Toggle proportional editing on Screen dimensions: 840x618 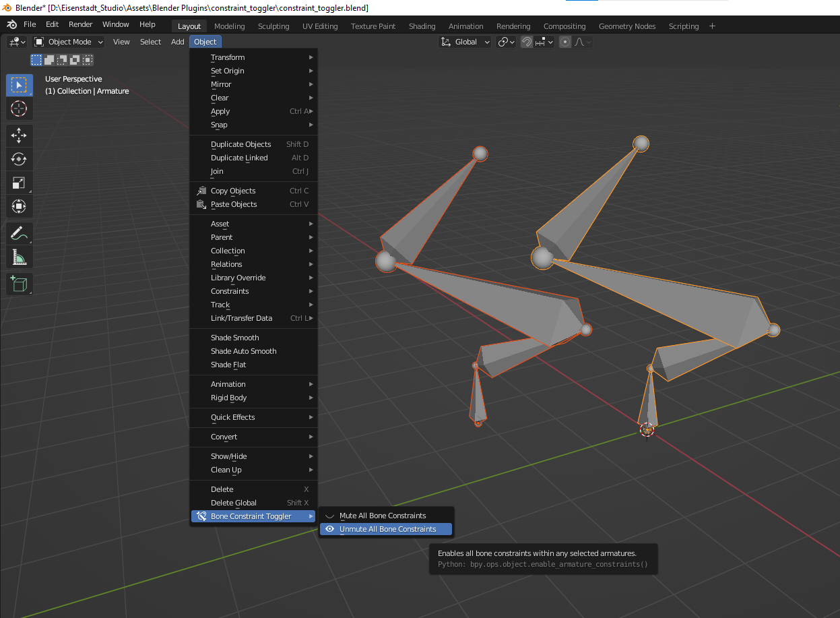564,42
